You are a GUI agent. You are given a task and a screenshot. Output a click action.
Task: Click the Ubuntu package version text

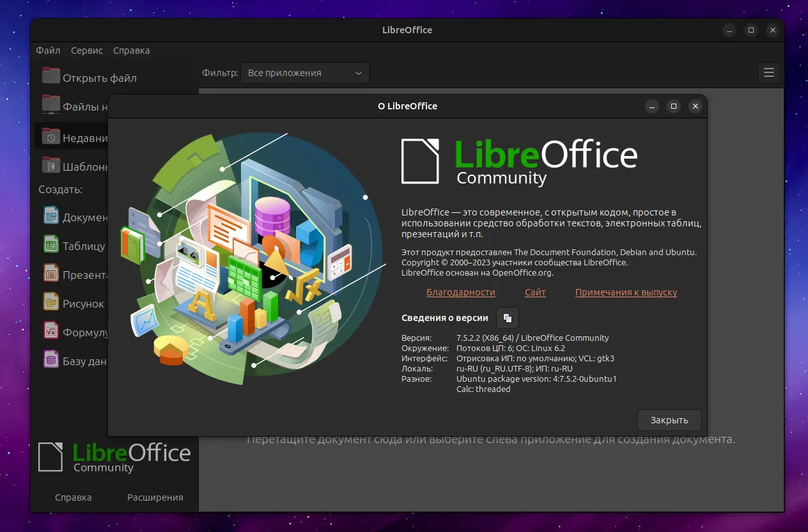(x=536, y=379)
